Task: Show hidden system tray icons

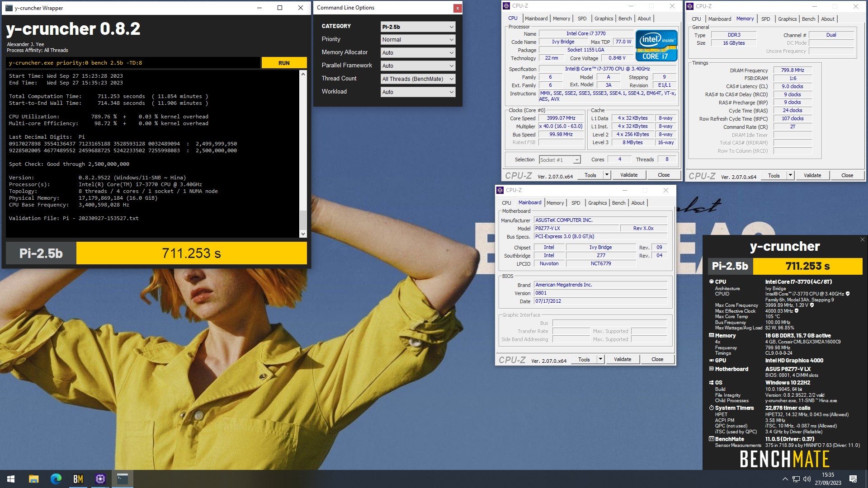Action: (x=785, y=479)
